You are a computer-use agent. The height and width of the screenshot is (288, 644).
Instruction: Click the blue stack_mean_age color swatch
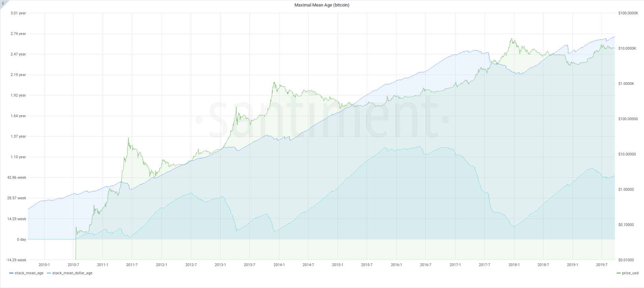click(x=11, y=273)
